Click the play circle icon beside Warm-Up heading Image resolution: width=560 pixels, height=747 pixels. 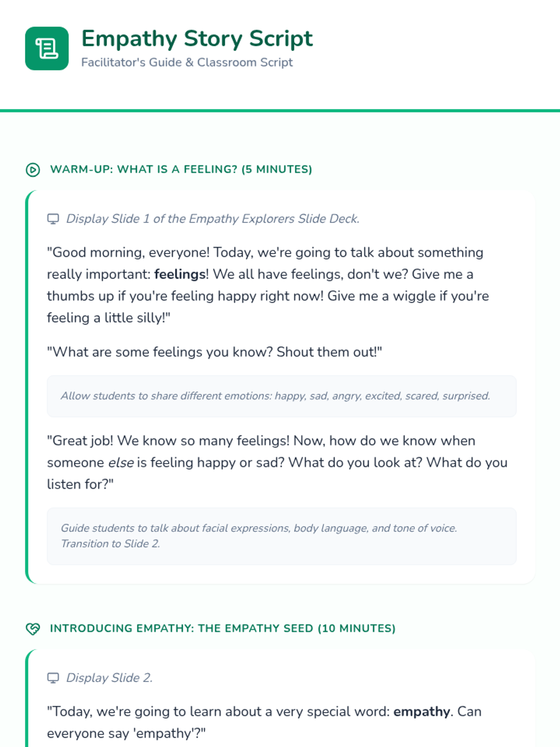tap(33, 169)
